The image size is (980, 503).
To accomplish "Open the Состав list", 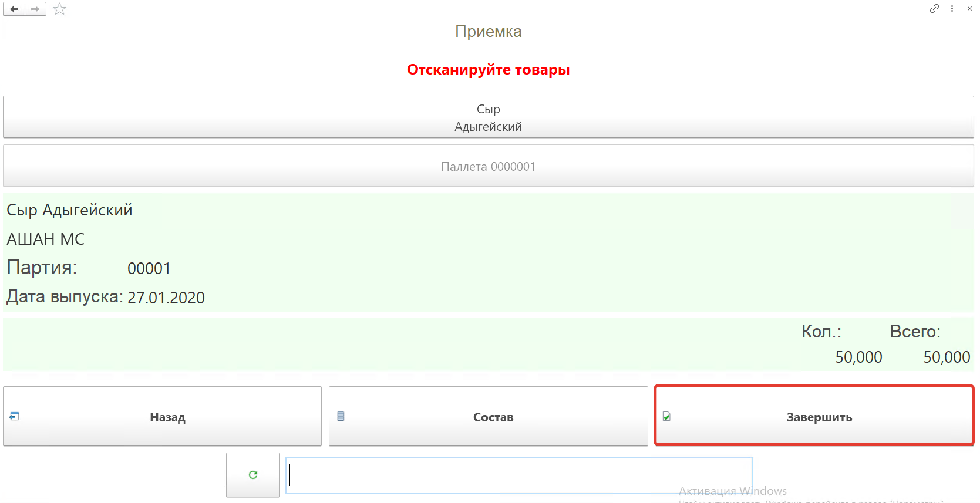I will [x=488, y=417].
